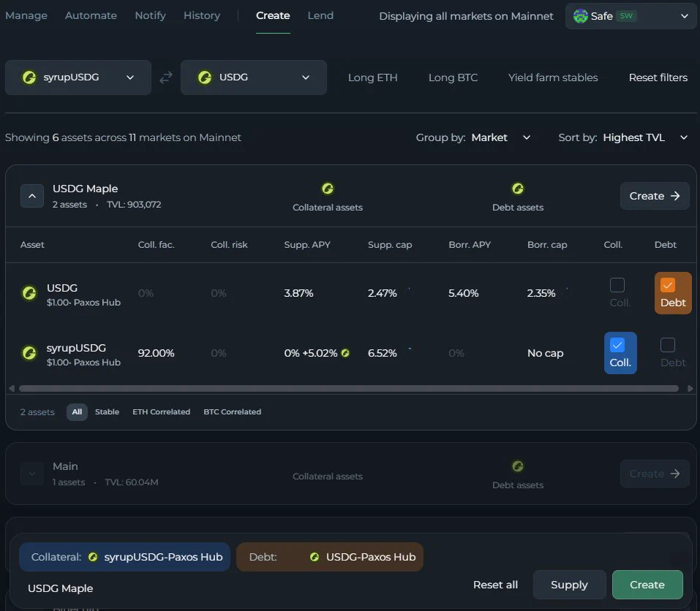This screenshot has height=611, width=700.
Task: Click the borrow cap indicator next to 2.35%
Action: tap(567, 293)
